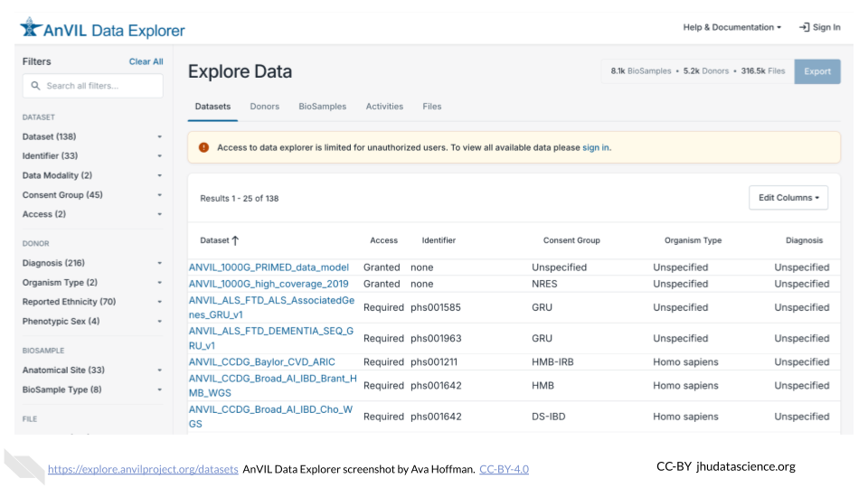Open dataset ANVIL_1000G_high_coverage_2019

click(x=269, y=284)
